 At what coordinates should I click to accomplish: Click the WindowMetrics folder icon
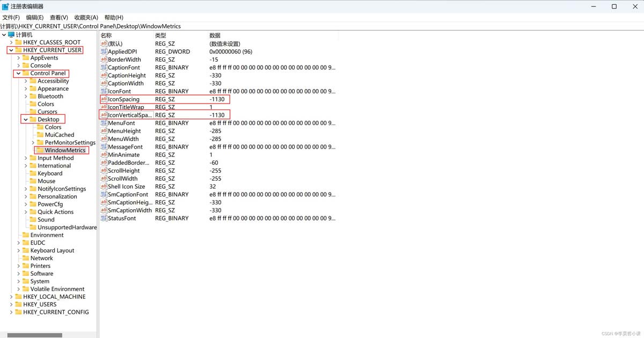coord(40,150)
